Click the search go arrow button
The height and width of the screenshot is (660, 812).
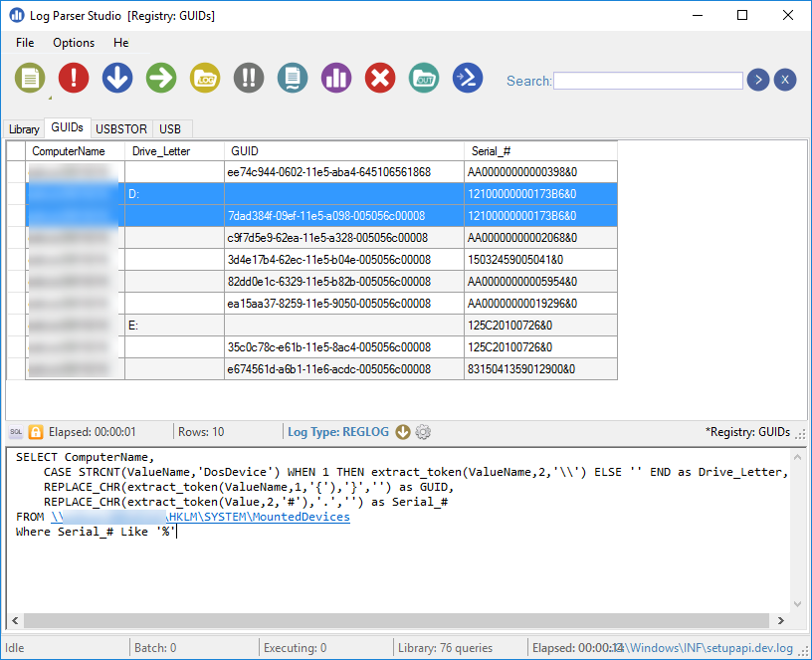(758, 80)
